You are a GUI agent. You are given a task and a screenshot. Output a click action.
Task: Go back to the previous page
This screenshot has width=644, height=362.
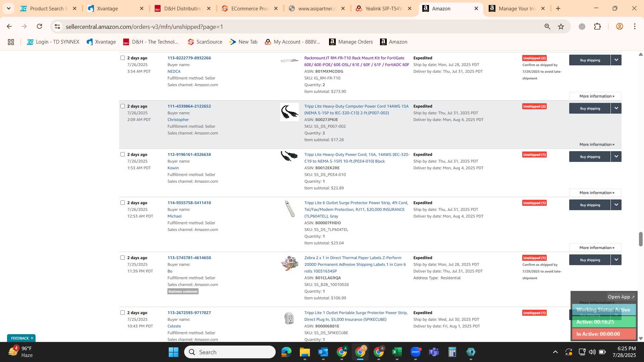9,26
